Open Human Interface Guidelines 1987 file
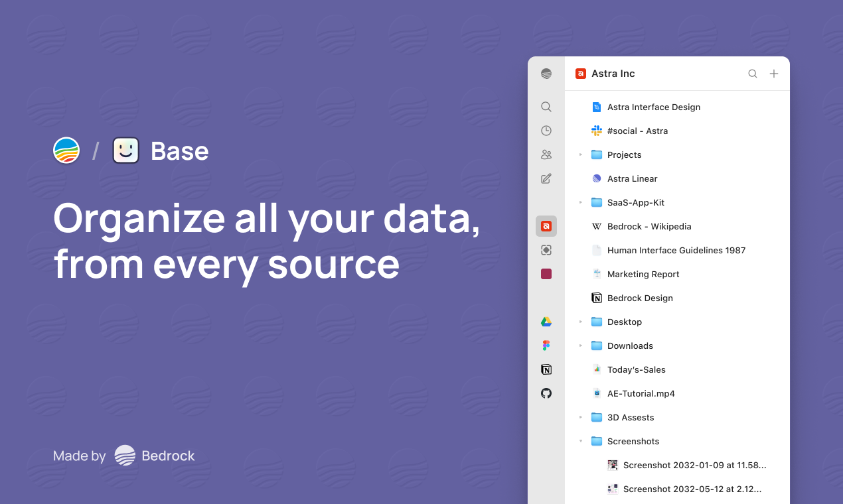The image size is (843, 504). (677, 250)
